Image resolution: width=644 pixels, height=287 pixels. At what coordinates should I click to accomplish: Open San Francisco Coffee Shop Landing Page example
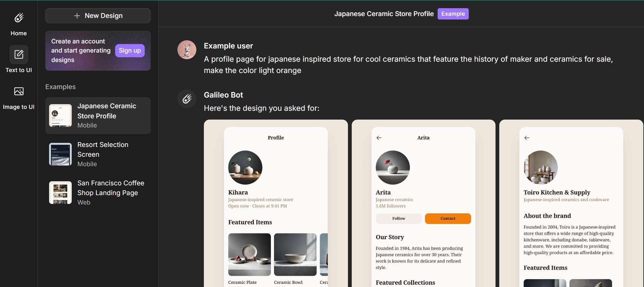tap(98, 193)
